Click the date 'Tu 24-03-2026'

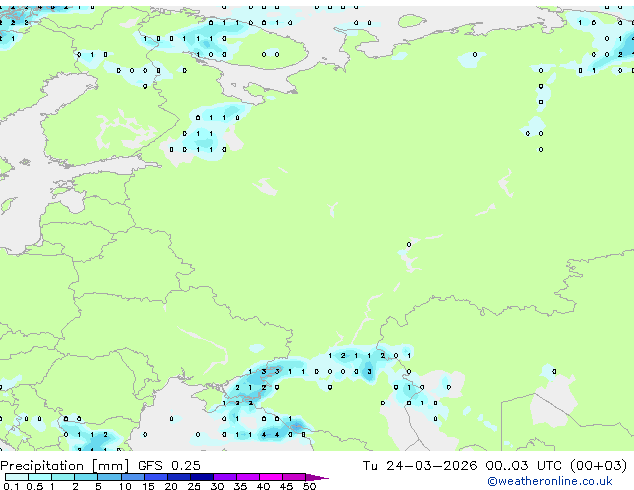[420, 466]
